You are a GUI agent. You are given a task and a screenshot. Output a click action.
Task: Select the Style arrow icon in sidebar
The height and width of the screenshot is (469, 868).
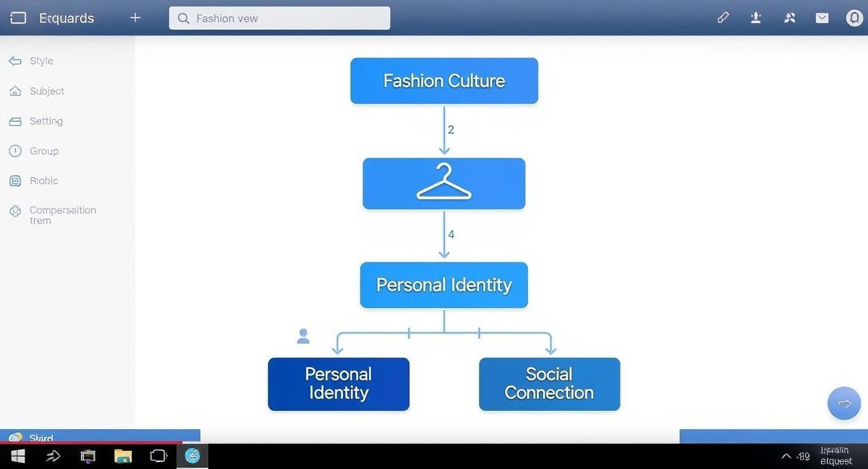pyautogui.click(x=15, y=60)
